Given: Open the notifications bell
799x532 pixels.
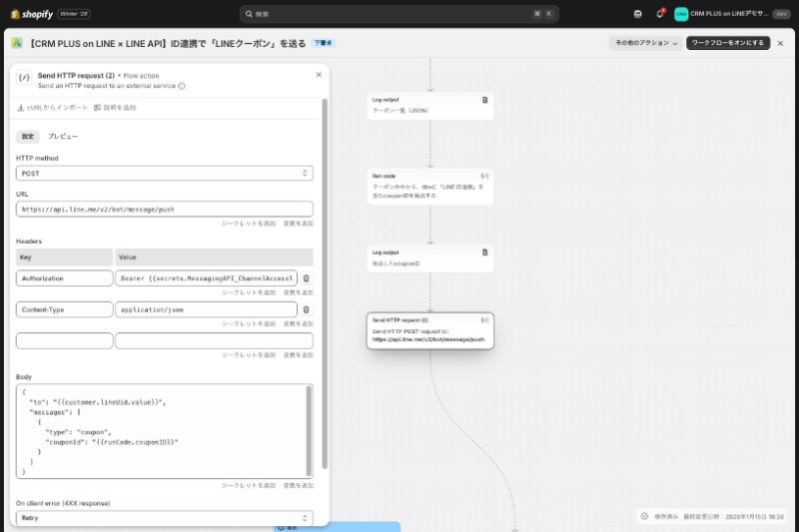Looking at the screenshot, I should 660,14.
